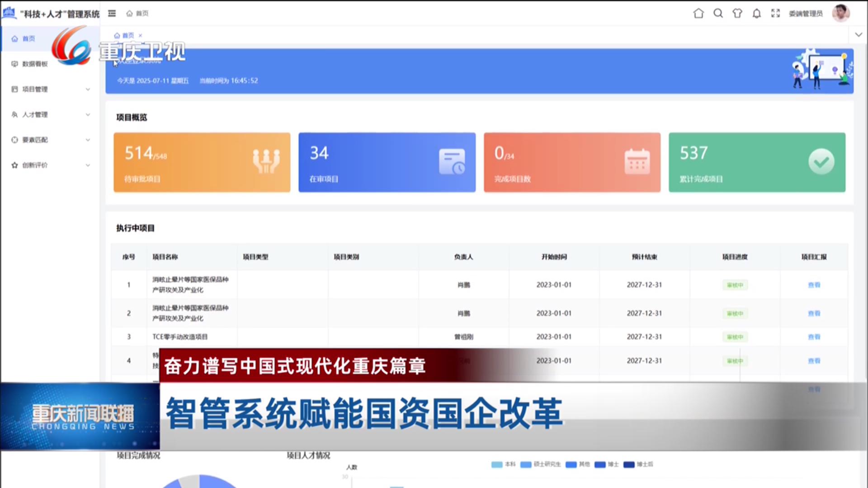Open search with the magnifier icon
This screenshot has height=488, width=868.
click(x=718, y=14)
